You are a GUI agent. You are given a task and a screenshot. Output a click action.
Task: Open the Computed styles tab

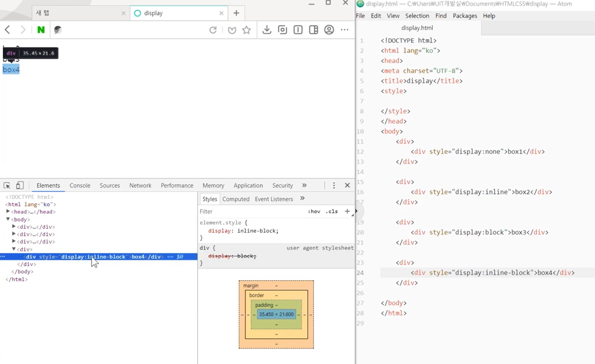(x=236, y=199)
